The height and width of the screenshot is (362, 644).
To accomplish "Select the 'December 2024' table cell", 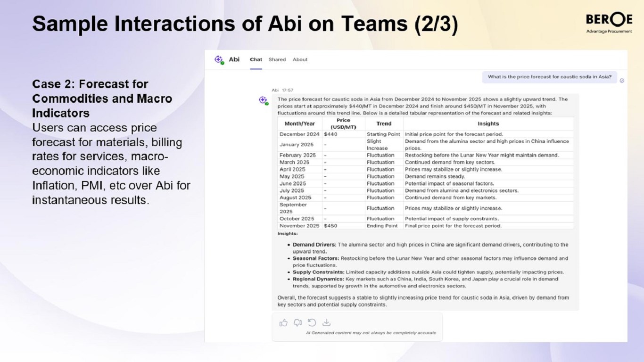I will click(299, 134).
